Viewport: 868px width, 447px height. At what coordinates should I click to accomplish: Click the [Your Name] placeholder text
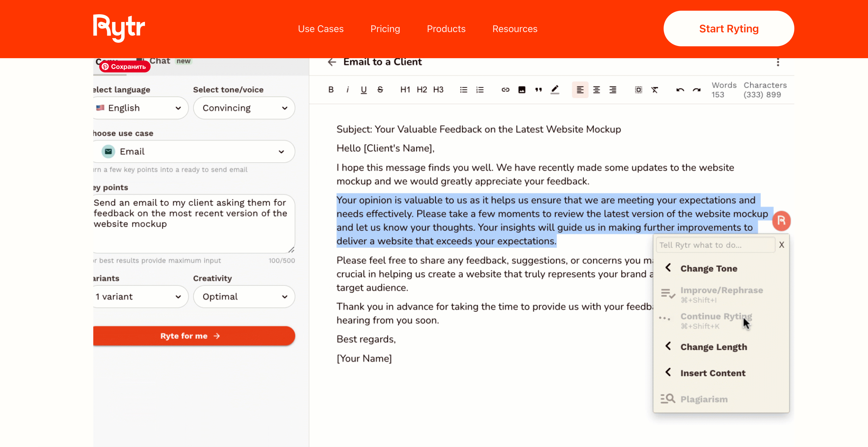pos(364,358)
